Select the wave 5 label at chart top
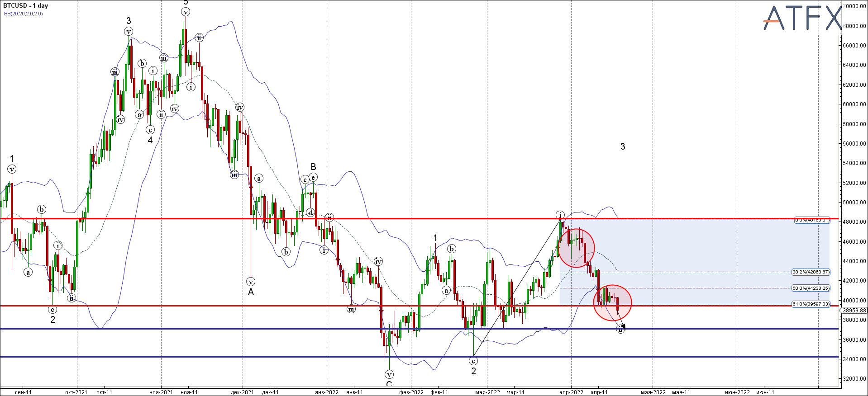868x396 pixels. pyautogui.click(x=186, y=3)
